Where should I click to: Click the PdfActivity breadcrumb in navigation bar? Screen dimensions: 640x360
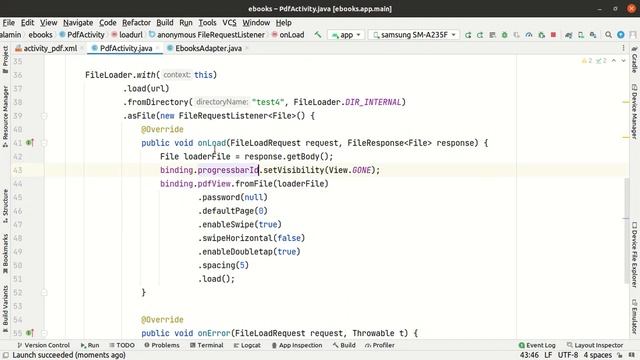pos(82,35)
